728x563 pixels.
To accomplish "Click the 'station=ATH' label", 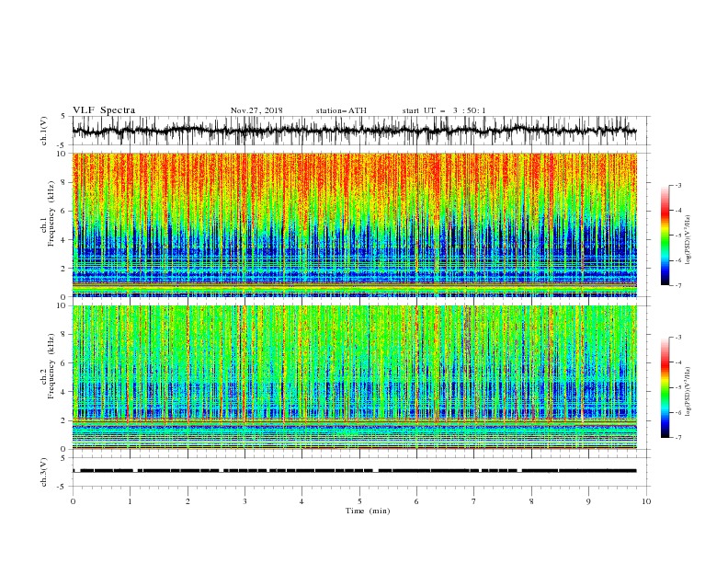I will (341, 110).
